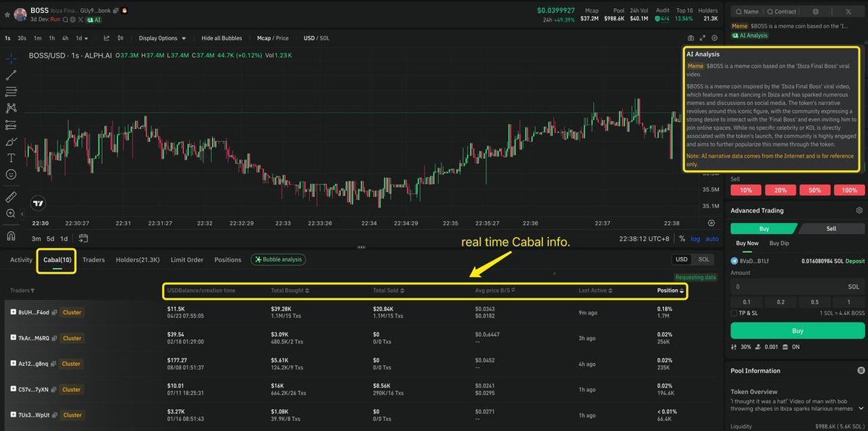This screenshot has width=868, height=431.
Task: Copy address of trader 8sUH...F4od
Action: 54,312
